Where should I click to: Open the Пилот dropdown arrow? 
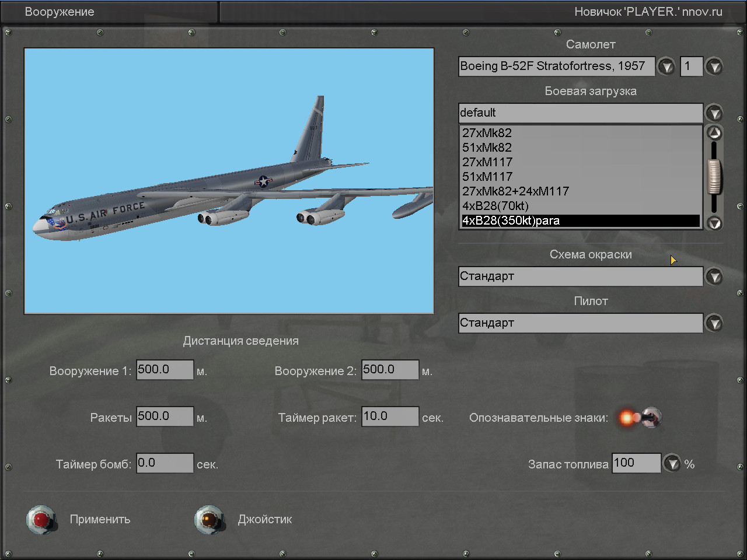click(714, 323)
